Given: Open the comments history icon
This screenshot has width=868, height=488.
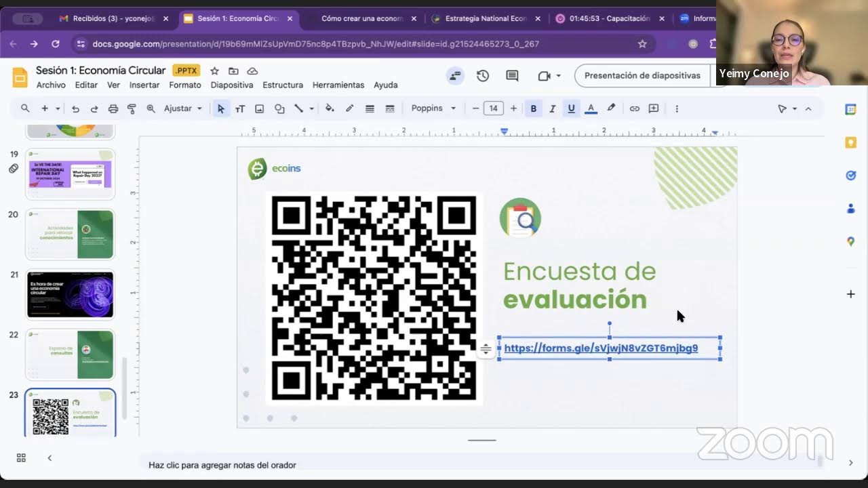Looking at the screenshot, I should click(512, 76).
